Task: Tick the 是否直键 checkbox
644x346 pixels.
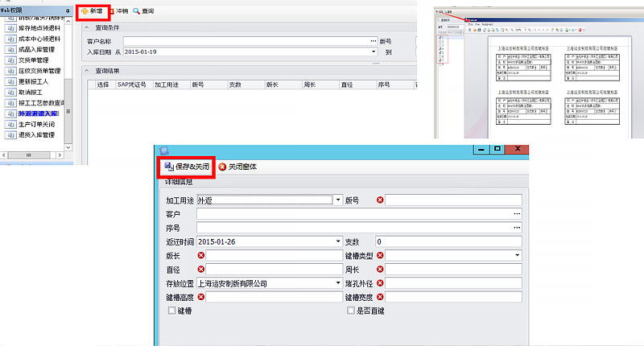Action: tap(350, 310)
